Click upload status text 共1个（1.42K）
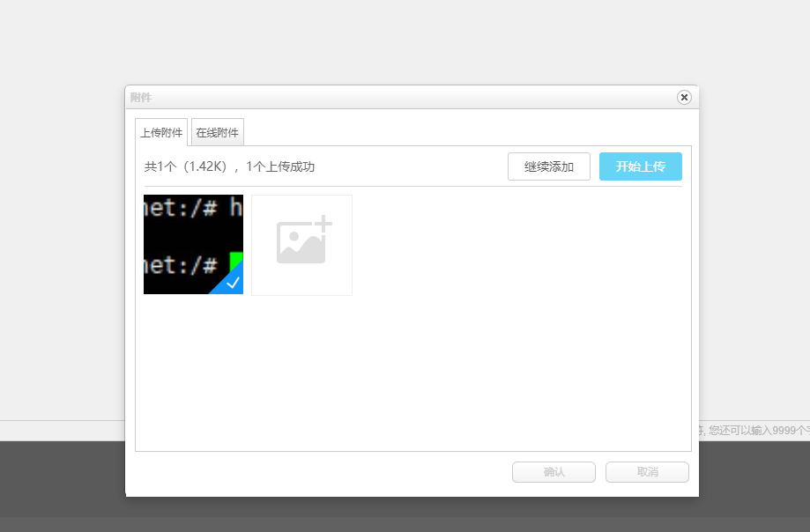The height and width of the screenshot is (532, 810). click(x=185, y=166)
